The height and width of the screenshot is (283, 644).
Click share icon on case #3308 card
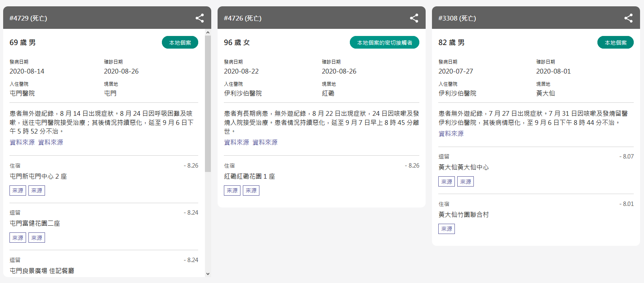[629, 18]
